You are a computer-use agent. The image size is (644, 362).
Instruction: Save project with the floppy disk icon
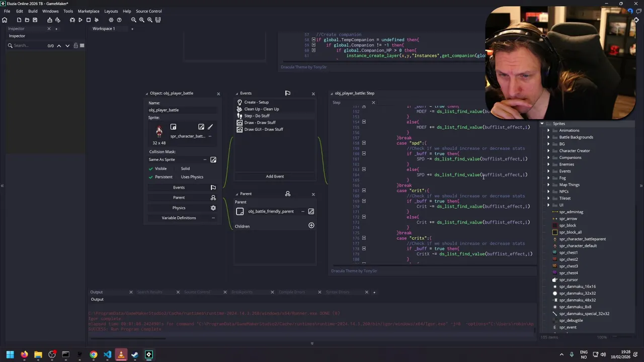(35, 20)
